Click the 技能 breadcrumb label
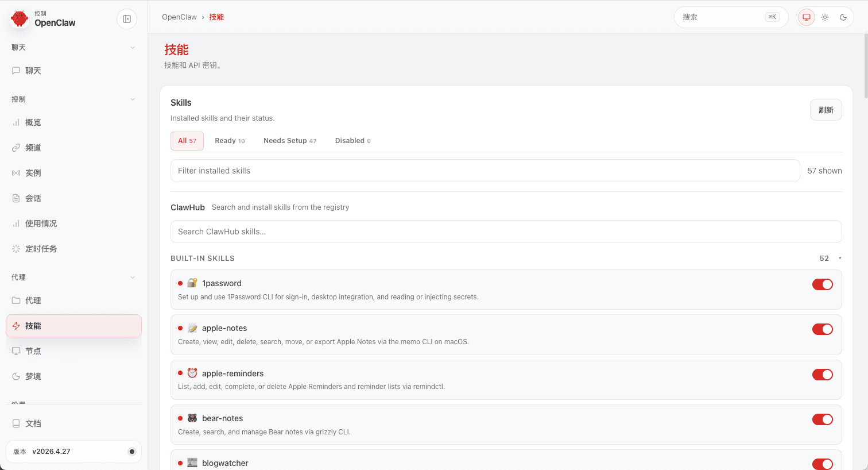868x470 pixels. point(216,17)
